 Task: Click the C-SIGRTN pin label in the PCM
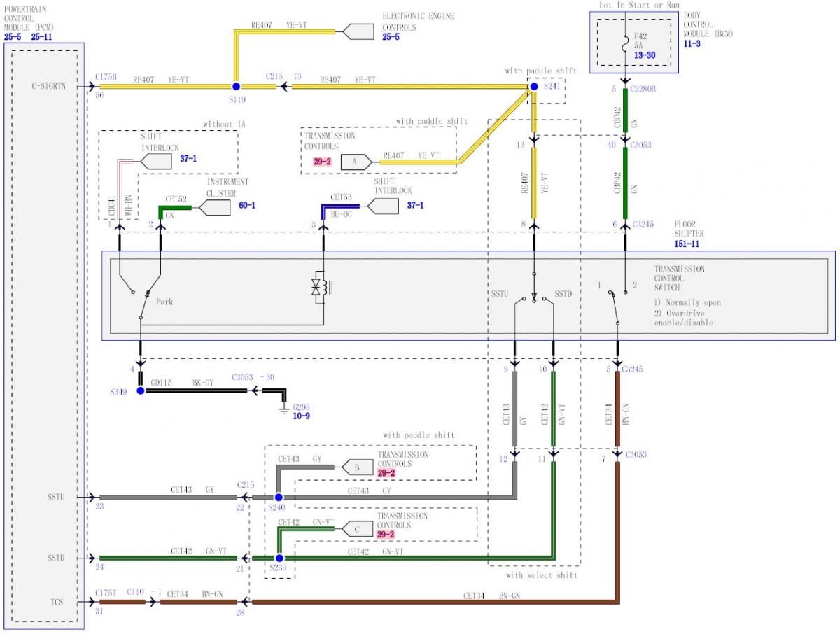(48, 87)
